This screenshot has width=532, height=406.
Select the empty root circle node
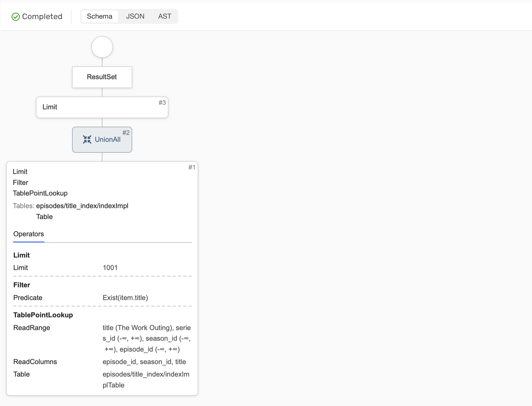[x=102, y=47]
